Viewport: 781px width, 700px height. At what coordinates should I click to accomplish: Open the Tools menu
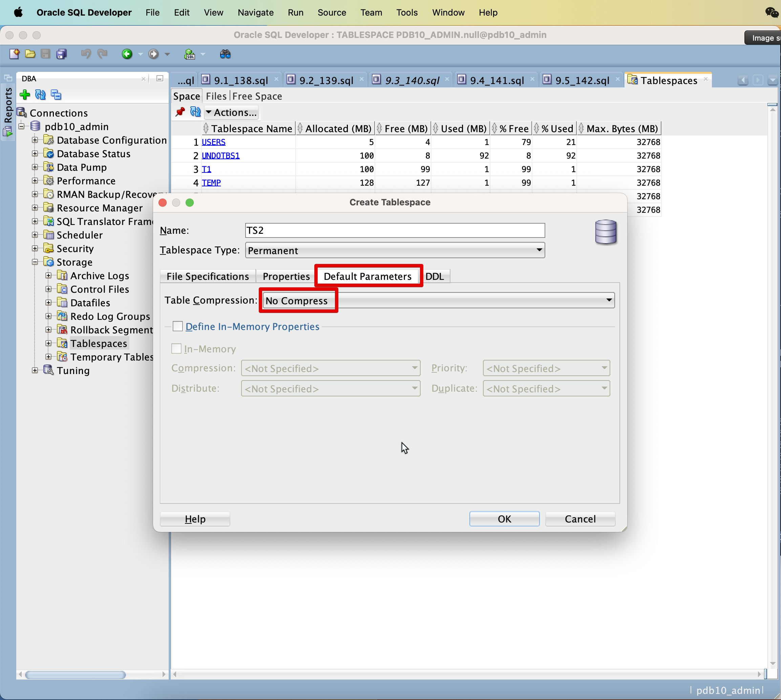tap(406, 13)
